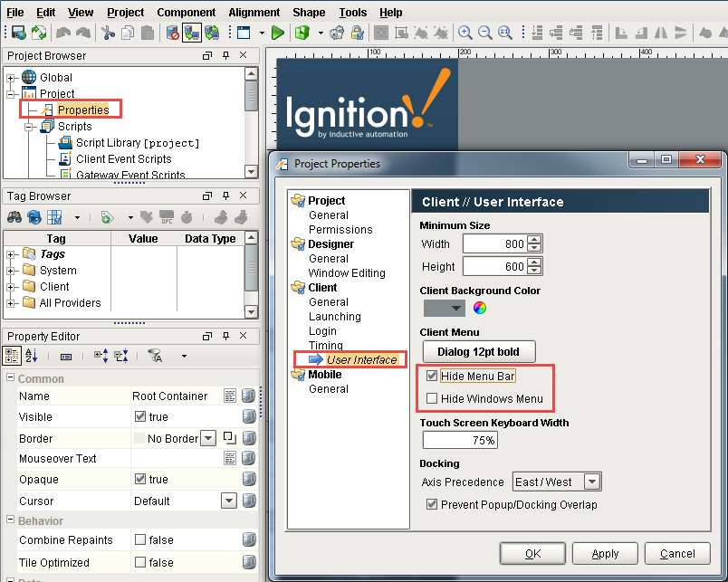Open the Alignment menu
Image resolution: width=728 pixels, height=582 pixels.
[x=254, y=13]
